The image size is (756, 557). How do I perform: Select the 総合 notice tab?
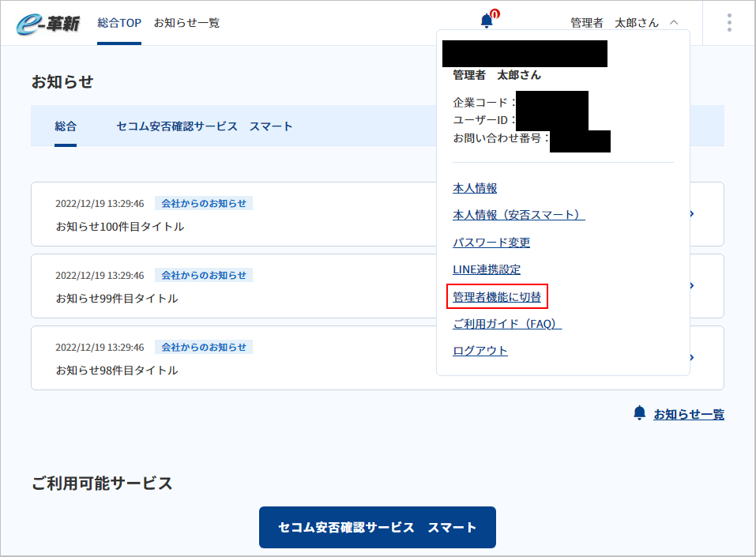tap(66, 126)
